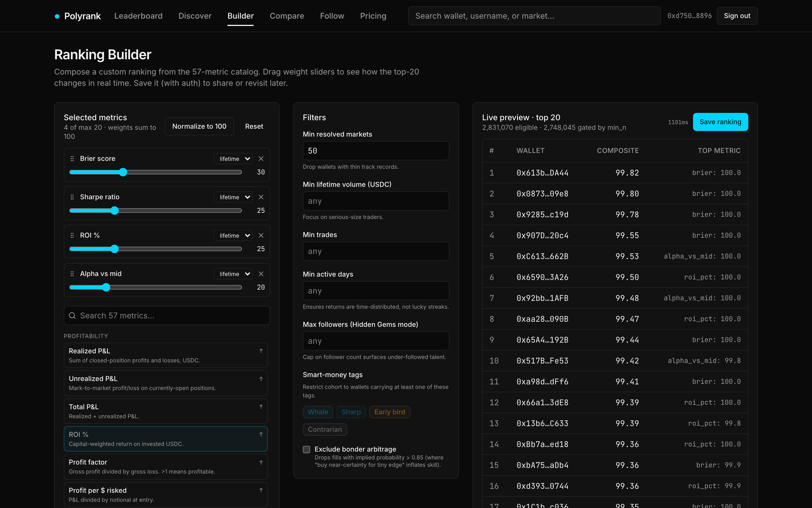This screenshot has height=508, width=812.
Task: Focus the Search 57 metrics field
Action: (x=167, y=316)
